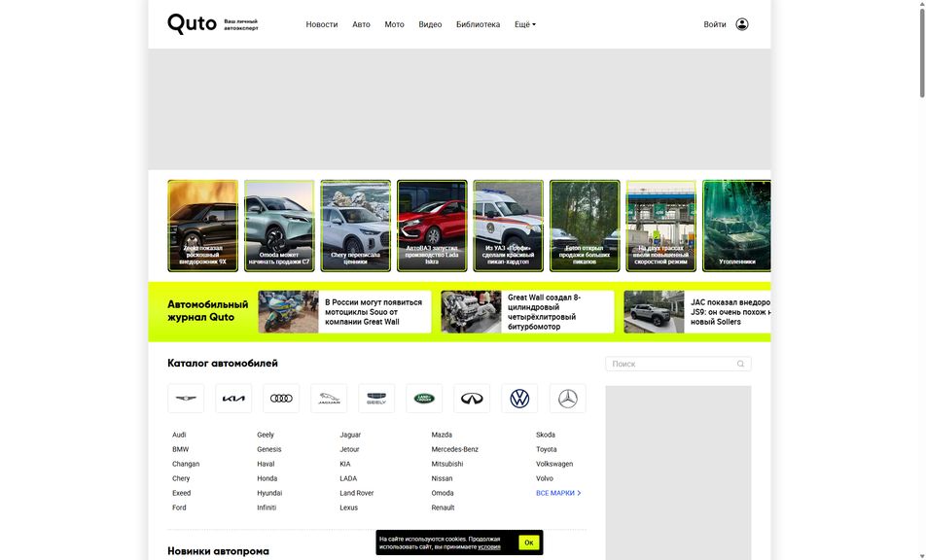Open Renault in the brand list

(443, 508)
